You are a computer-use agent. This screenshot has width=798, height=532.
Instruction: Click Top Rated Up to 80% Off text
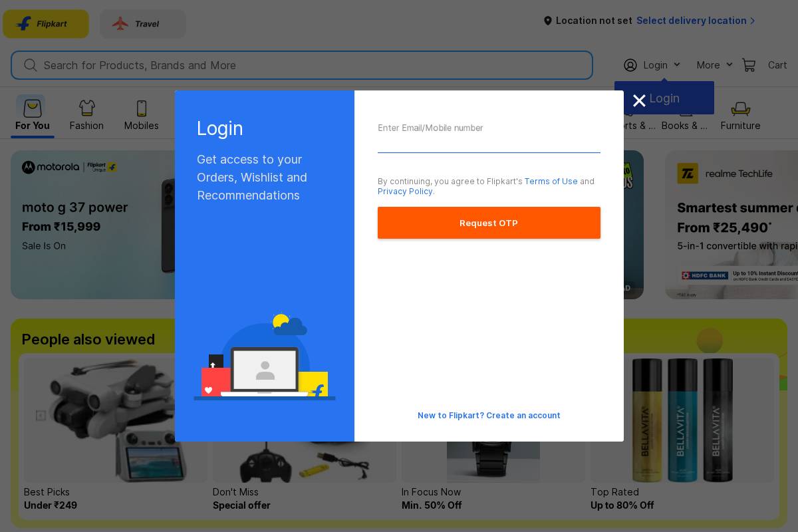pyautogui.click(x=622, y=499)
